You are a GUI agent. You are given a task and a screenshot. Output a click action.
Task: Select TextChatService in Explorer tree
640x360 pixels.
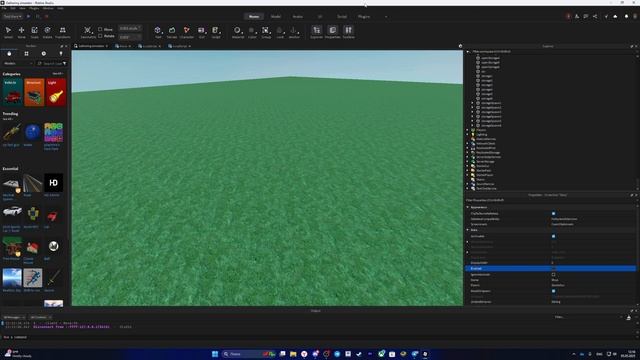[x=486, y=188]
